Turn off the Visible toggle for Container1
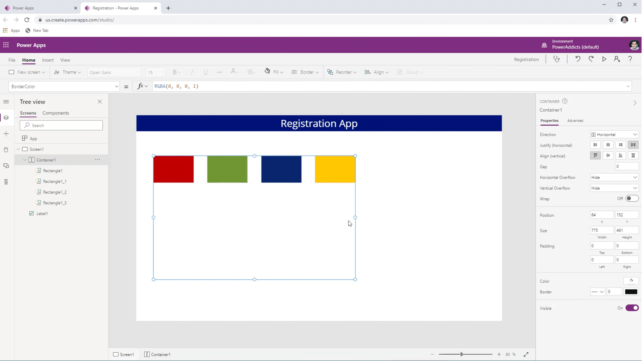The width and height of the screenshot is (644, 361). tap(632, 308)
